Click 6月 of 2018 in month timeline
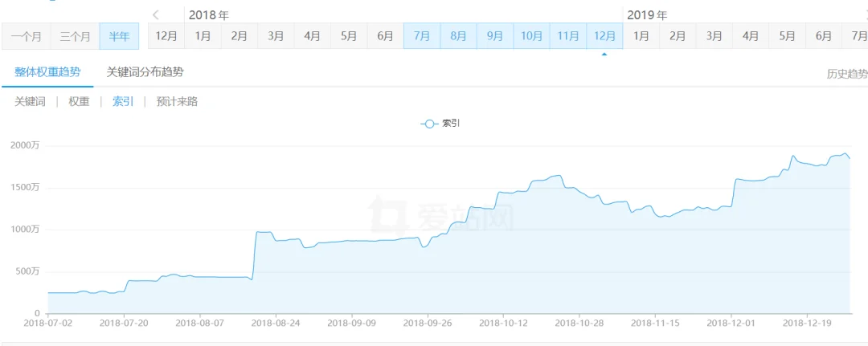Image resolution: width=868 pixels, height=346 pixels. click(x=385, y=36)
